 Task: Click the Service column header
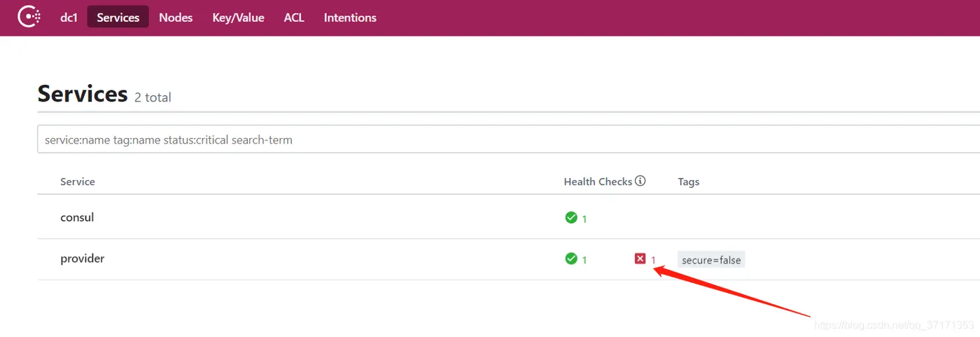pyautogui.click(x=78, y=181)
